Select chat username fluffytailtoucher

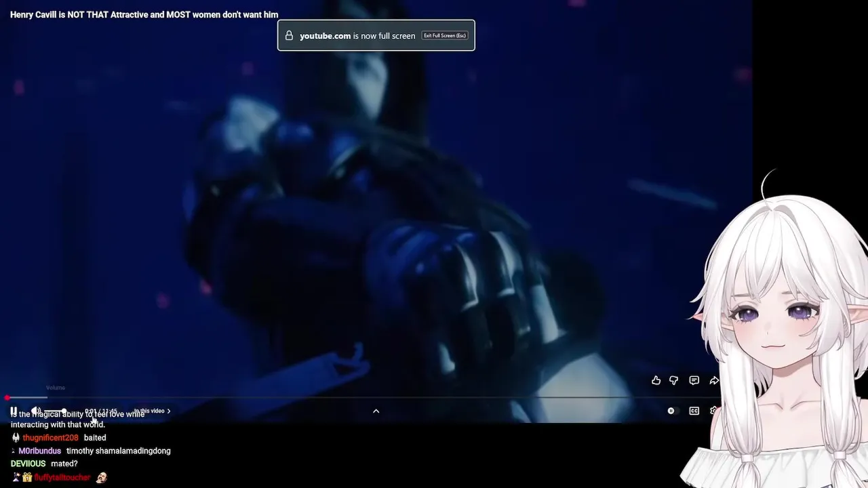click(62, 477)
